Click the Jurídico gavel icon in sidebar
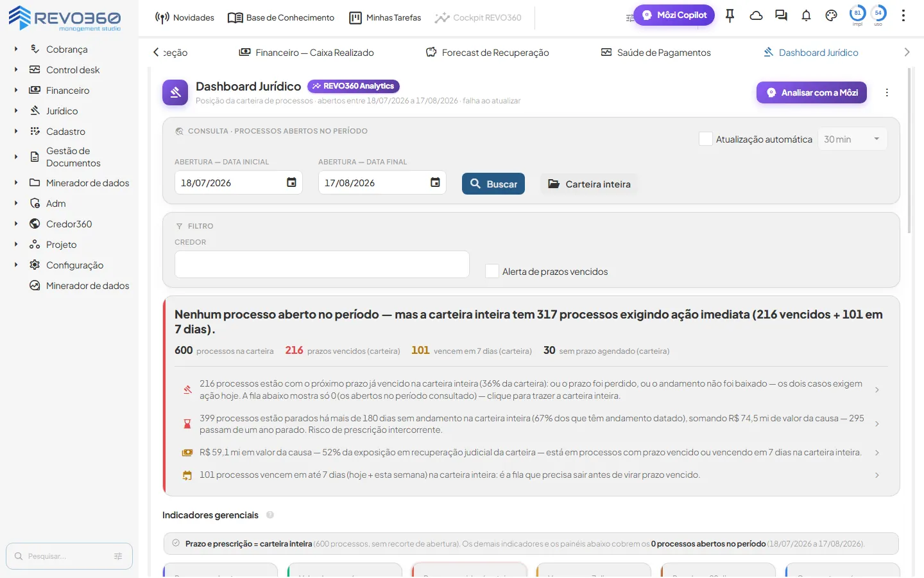 point(35,110)
